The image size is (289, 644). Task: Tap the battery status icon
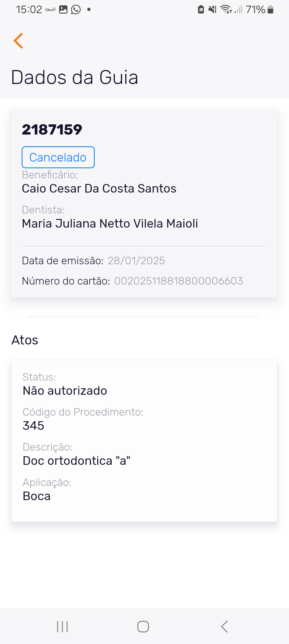click(271, 10)
